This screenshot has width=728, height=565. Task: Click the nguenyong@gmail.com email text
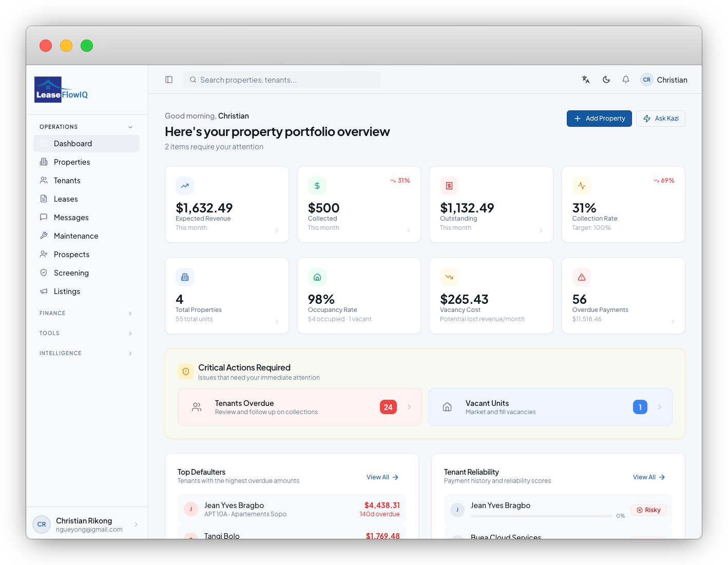[x=89, y=530]
